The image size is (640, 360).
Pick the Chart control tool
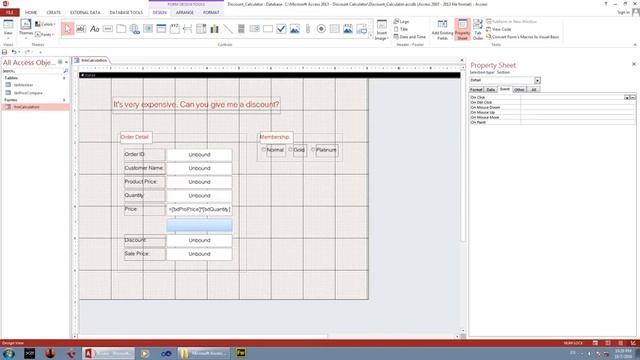(x=215, y=29)
